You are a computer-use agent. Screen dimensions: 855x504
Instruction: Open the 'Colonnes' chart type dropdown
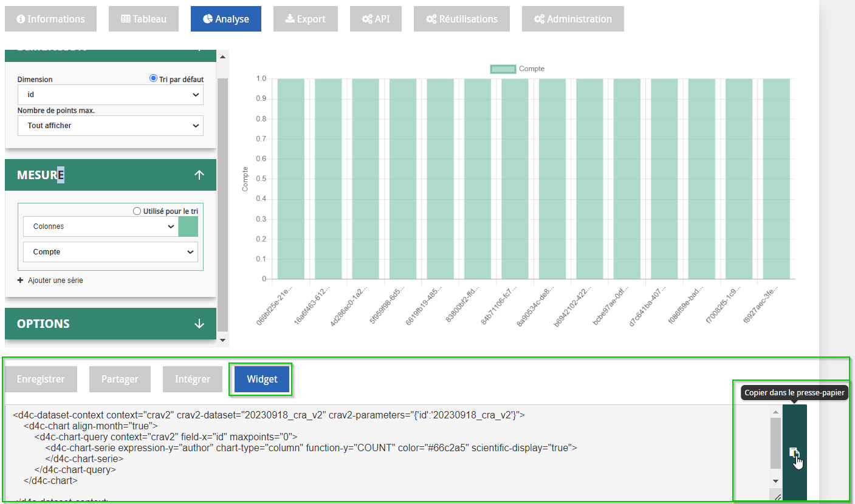click(101, 226)
